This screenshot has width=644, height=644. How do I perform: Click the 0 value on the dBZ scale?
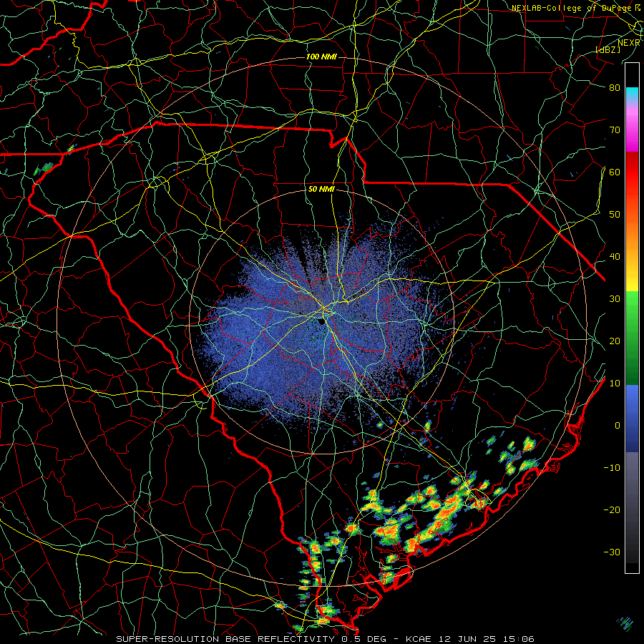(618, 426)
